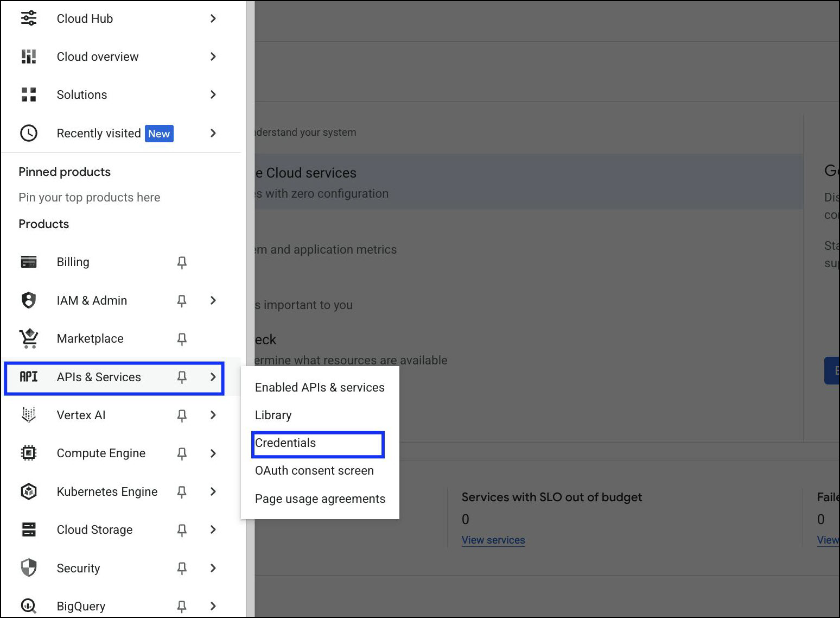Click the Billing credit card icon
840x618 pixels.
[x=29, y=262]
